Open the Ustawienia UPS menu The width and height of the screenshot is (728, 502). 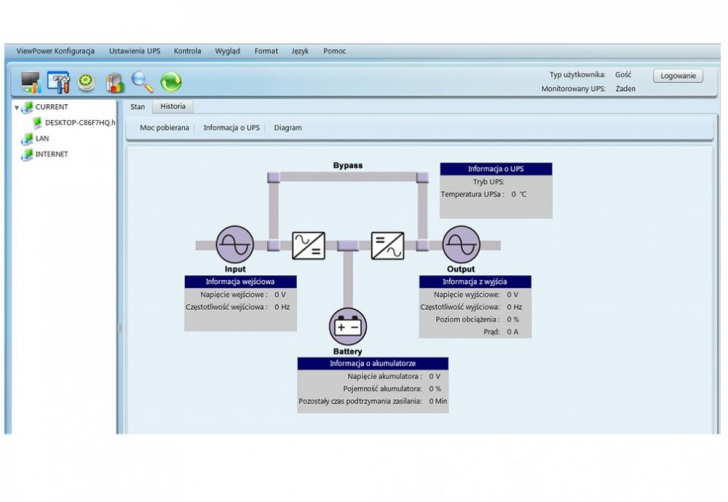[134, 51]
